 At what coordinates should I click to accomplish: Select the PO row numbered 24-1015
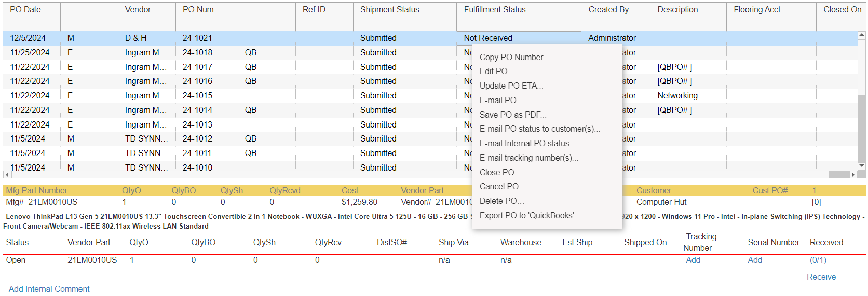(x=197, y=95)
